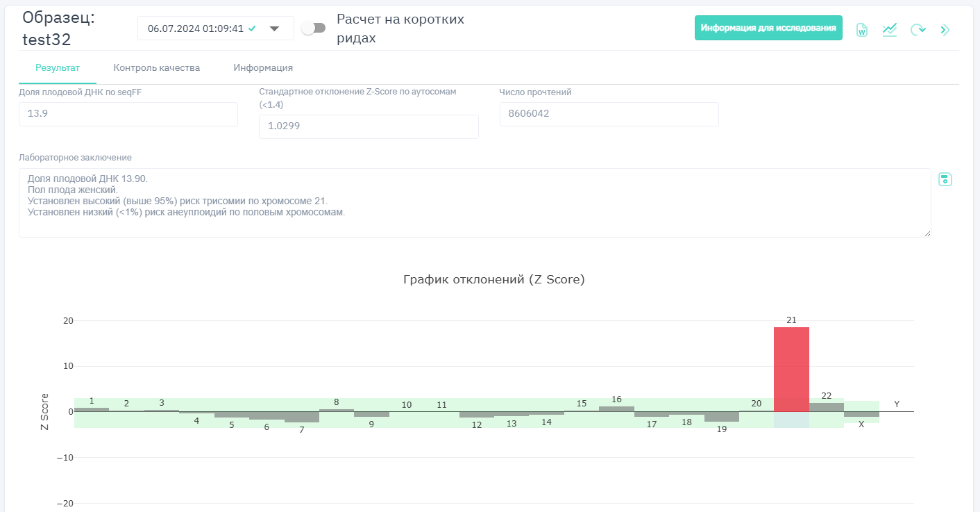Select the 'Результат' tab

(x=58, y=68)
